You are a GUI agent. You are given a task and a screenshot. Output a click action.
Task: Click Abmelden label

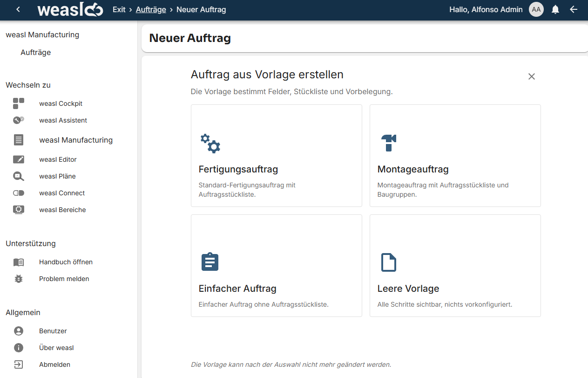[x=54, y=364]
